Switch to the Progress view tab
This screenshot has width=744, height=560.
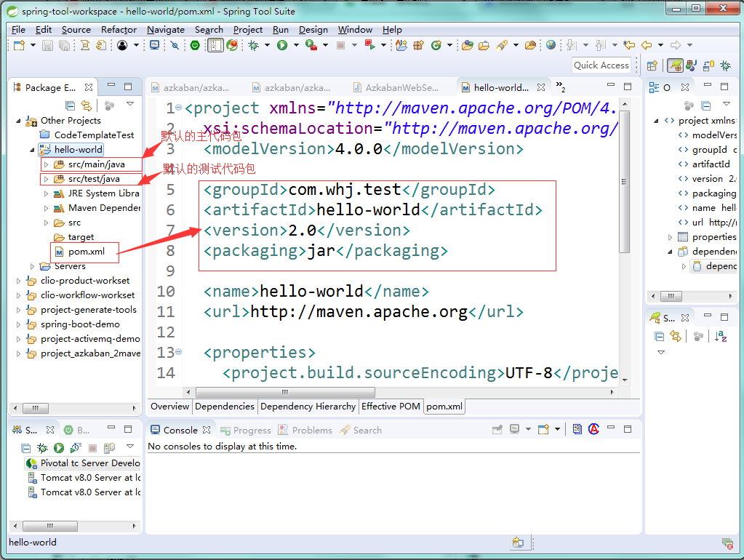coord(246,430)
